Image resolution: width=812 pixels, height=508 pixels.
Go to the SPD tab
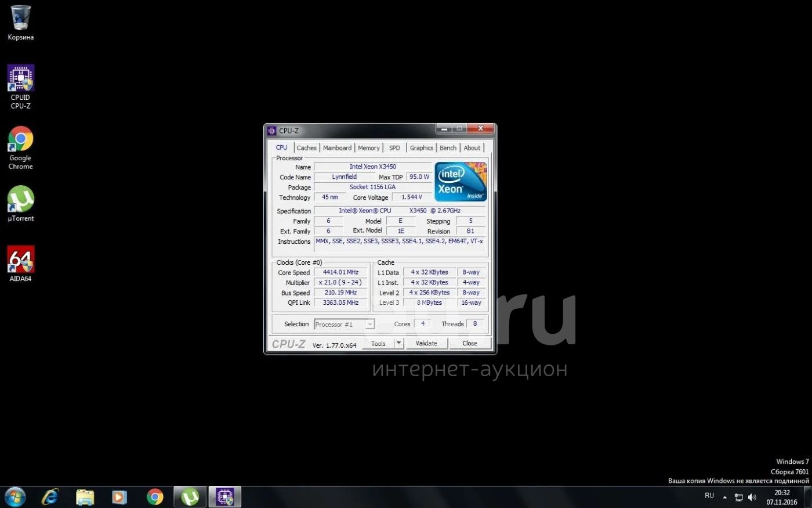394,148
